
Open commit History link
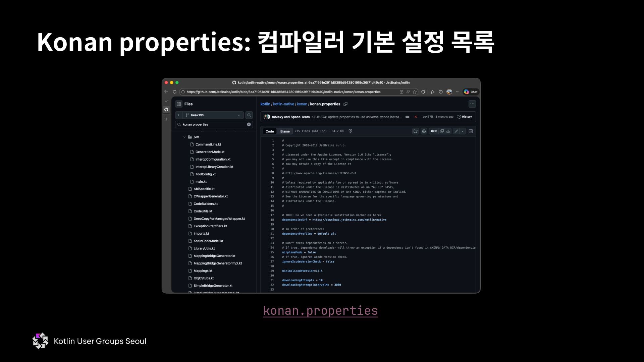coord(465,117)
